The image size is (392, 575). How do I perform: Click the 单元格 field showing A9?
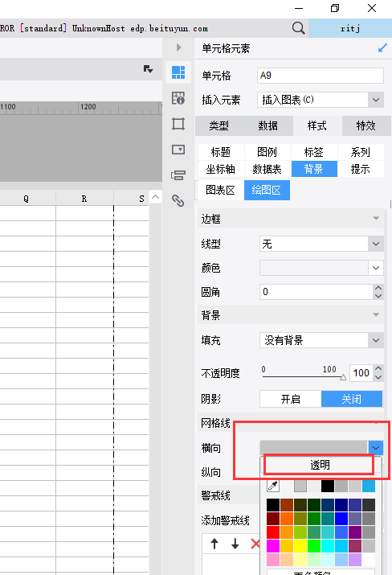(x=321, y=76)
